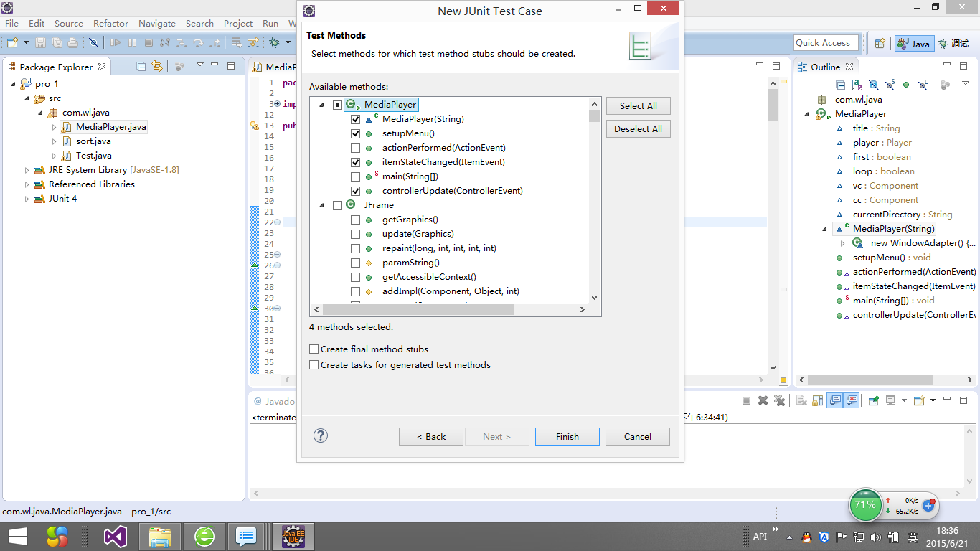The width and height of the screenshot is (980, 551).
Task: Click Open Console icon in Console toolbar
Action: tap(919, 400)
